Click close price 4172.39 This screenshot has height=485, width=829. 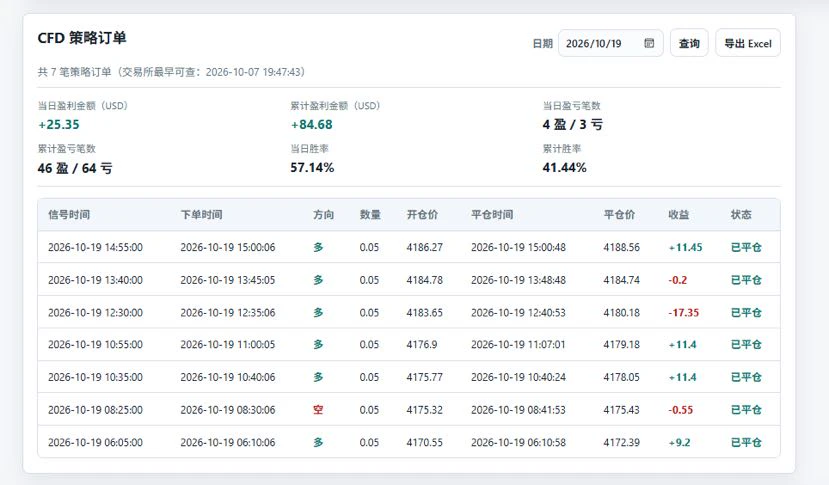click(x=622, y=443)
